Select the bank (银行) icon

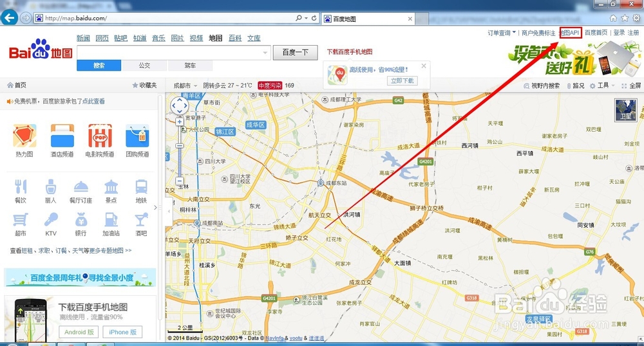81,220
